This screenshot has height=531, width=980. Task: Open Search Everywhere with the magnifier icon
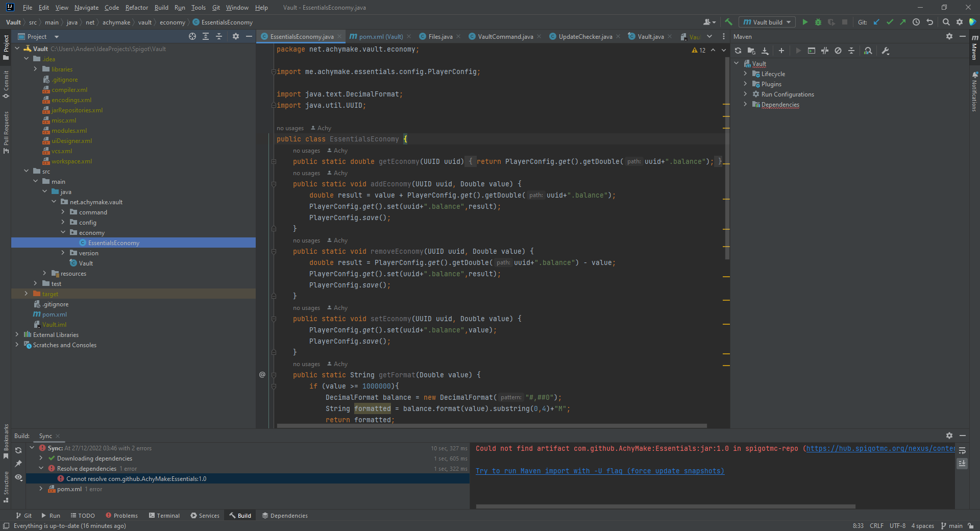(x=946, y=22)
